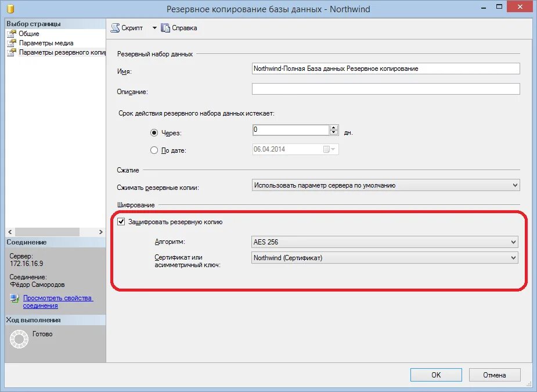The width and height of the screenshot is (537, 392).
Task: Click the Описание input field
Action: [x=385, y=89]
